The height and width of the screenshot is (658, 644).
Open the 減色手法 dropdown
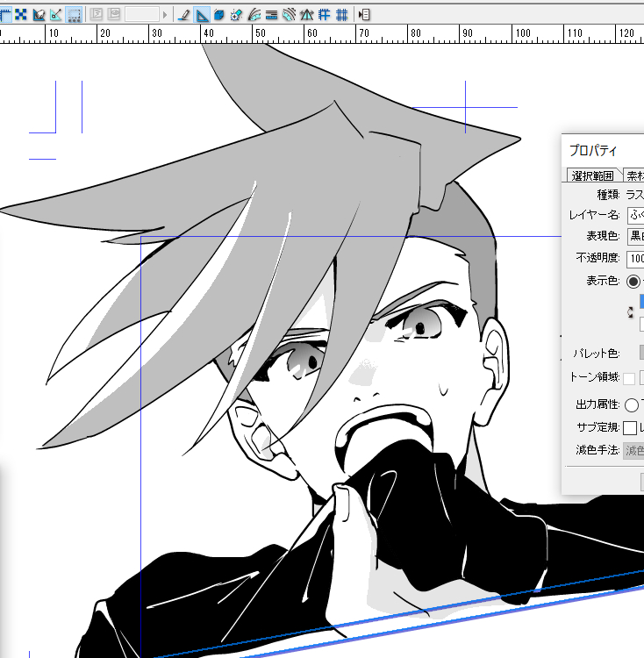(633, 451)
